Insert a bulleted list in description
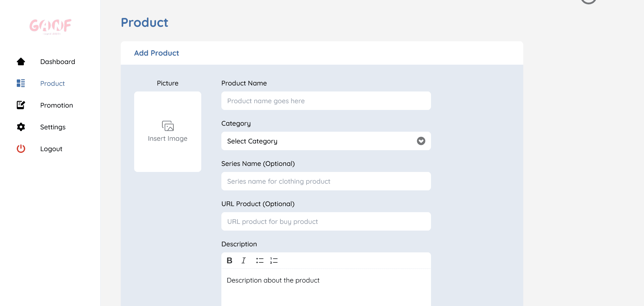Viewport: 644px width, 306px height. [260, 260]
